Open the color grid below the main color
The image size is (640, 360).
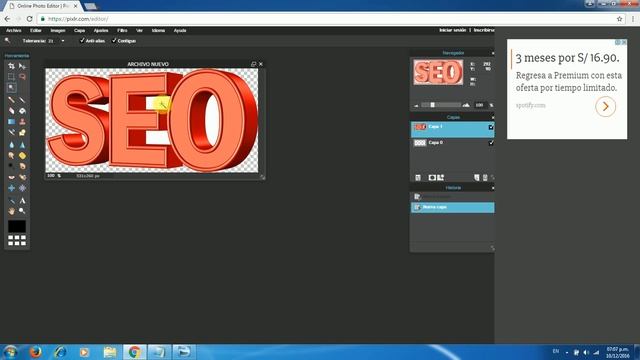pos(17,240)
